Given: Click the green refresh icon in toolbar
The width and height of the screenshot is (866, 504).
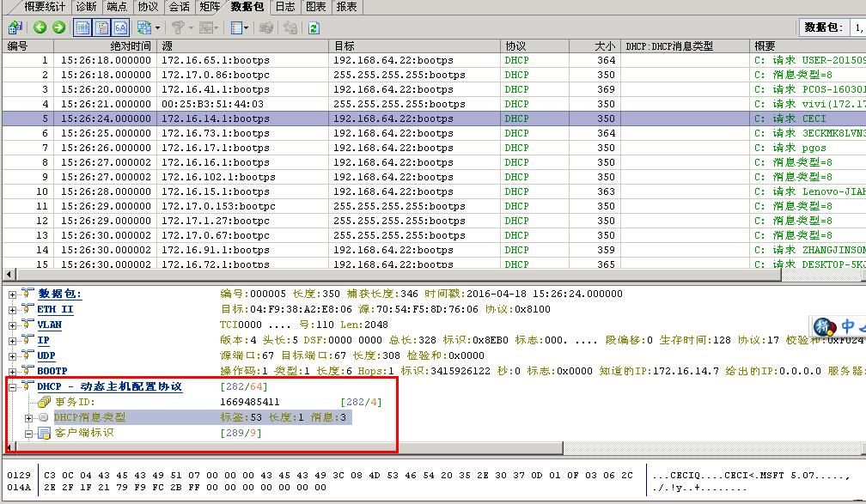Looking at the screenshot, I should [x=314, y=27].
